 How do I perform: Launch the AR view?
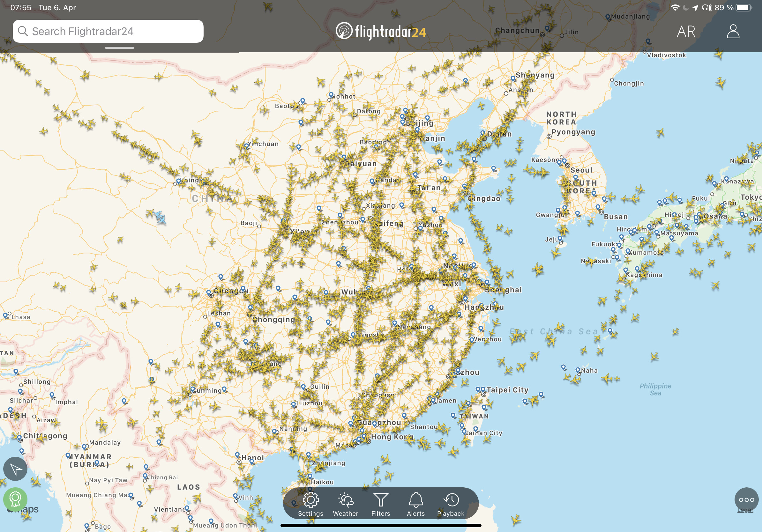point(686,32)
